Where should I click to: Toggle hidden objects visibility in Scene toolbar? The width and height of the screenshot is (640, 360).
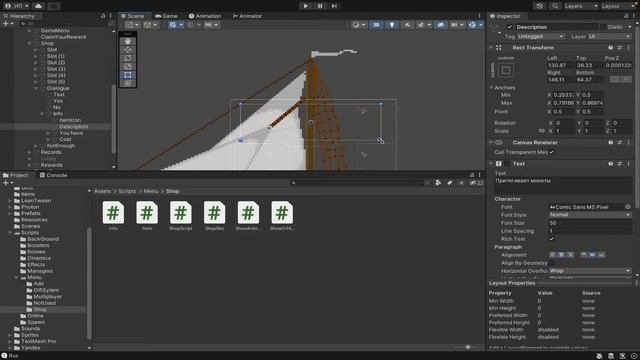pos(440,25)
